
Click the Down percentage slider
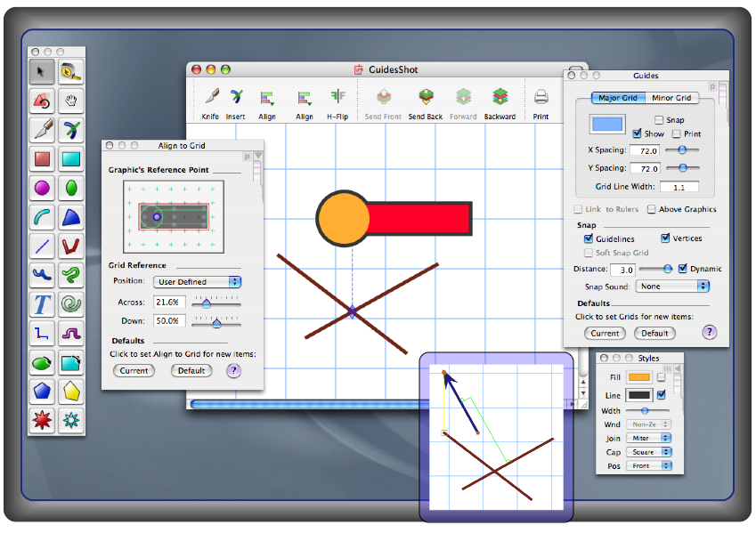(x=216, y=321)
